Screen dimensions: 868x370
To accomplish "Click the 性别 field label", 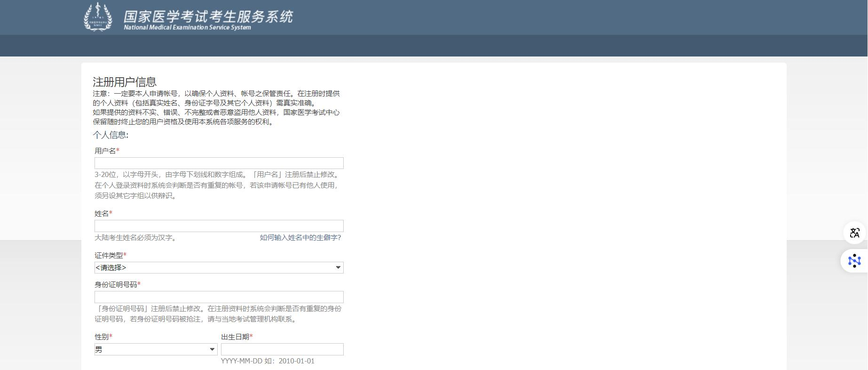I will click(102, 337).
